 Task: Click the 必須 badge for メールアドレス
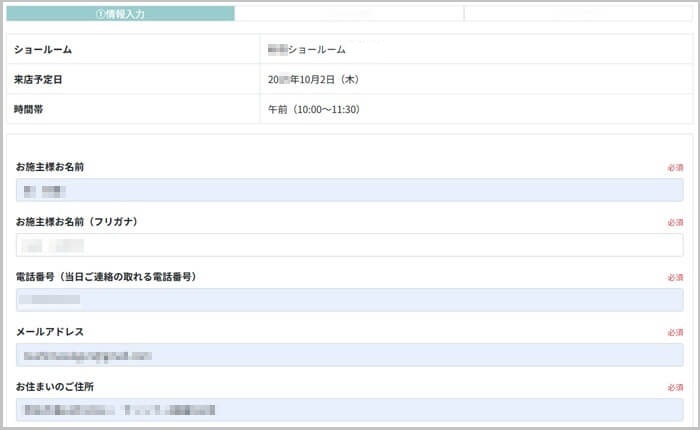675,332
